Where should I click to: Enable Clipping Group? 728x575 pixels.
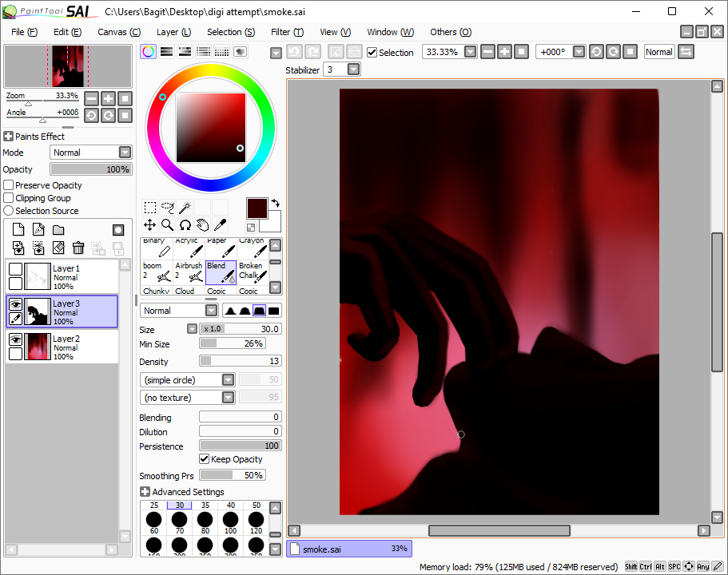8,198
